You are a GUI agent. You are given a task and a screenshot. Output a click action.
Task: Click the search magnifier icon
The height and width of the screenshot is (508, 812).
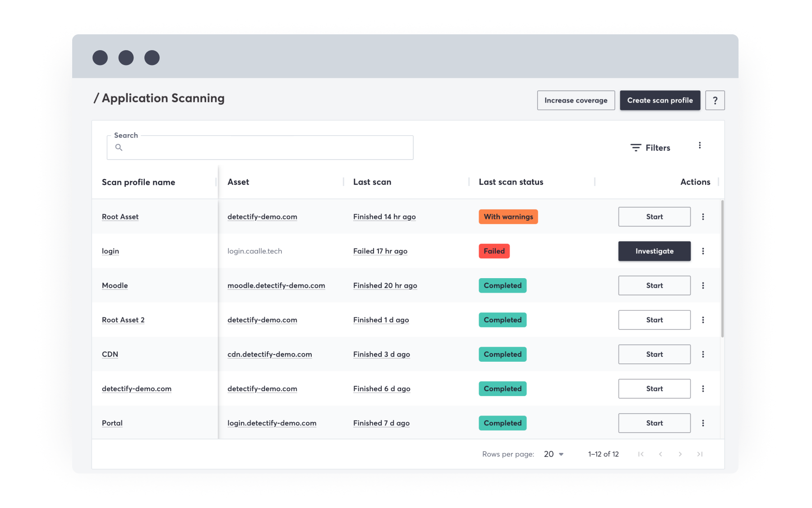point(119,147)
